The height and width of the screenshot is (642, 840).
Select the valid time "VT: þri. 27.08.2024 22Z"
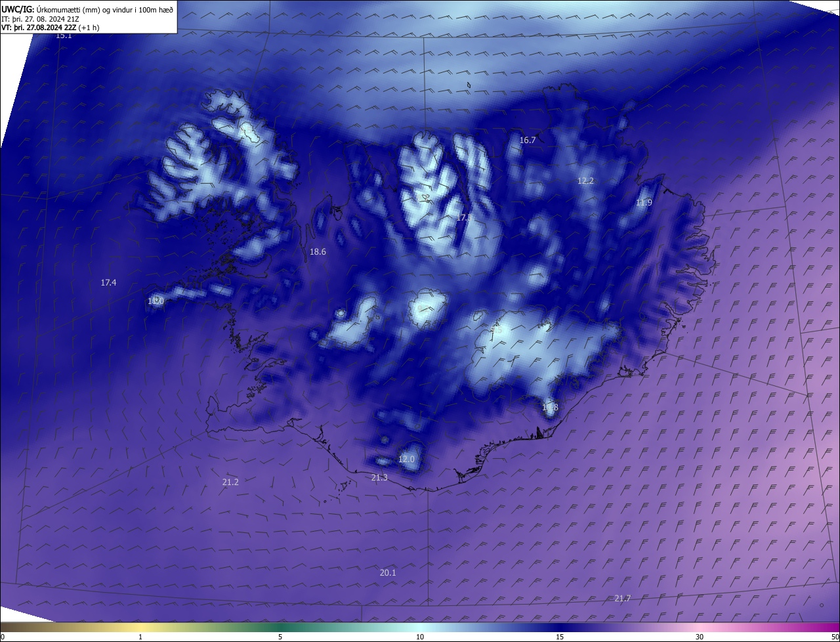point(39,28)
